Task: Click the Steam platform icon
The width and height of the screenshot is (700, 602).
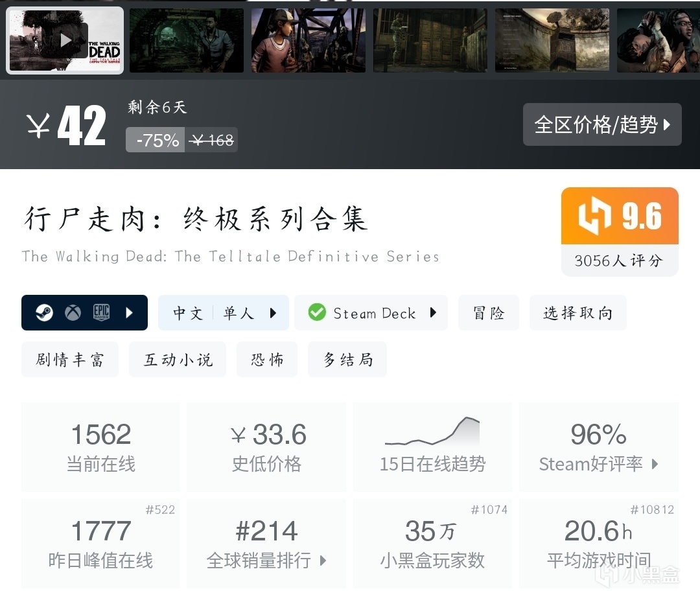Action: [x=44, y=313]
